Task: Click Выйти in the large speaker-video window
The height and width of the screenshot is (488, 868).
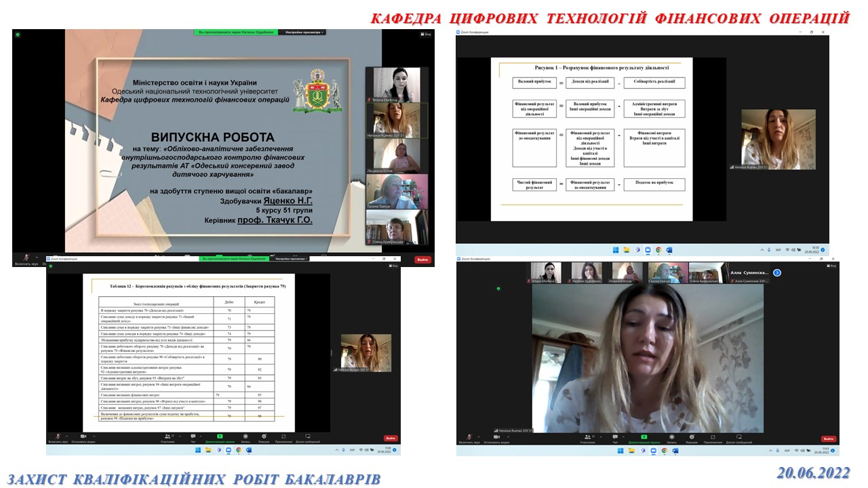Action: tap(829, 439)
